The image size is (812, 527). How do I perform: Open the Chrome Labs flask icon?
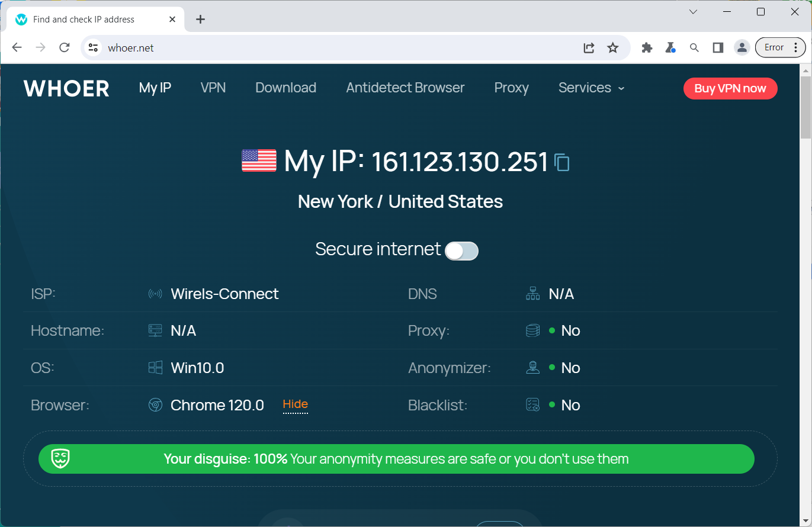pos(670,48)
